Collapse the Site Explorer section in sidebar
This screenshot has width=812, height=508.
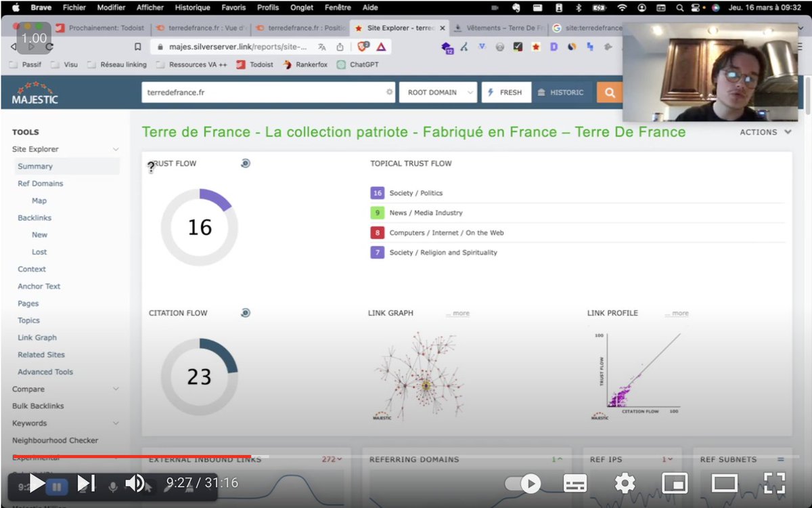coord(115,148)
